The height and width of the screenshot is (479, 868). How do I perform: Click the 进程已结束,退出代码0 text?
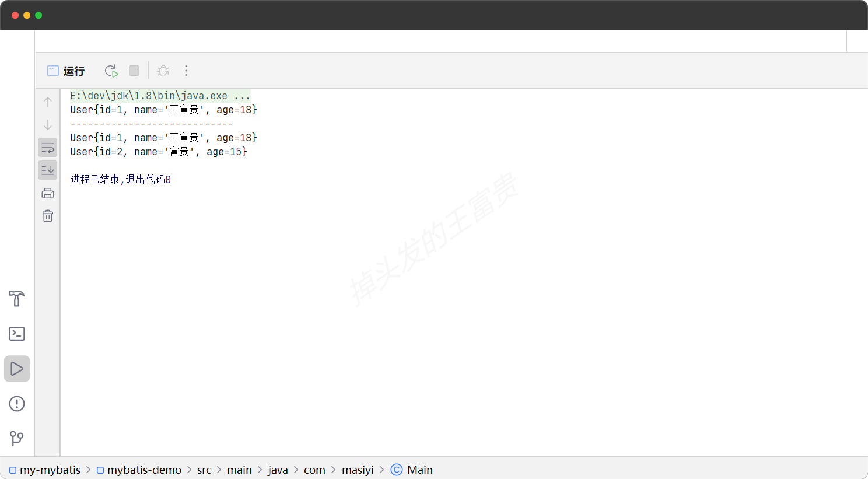point(121,179)
